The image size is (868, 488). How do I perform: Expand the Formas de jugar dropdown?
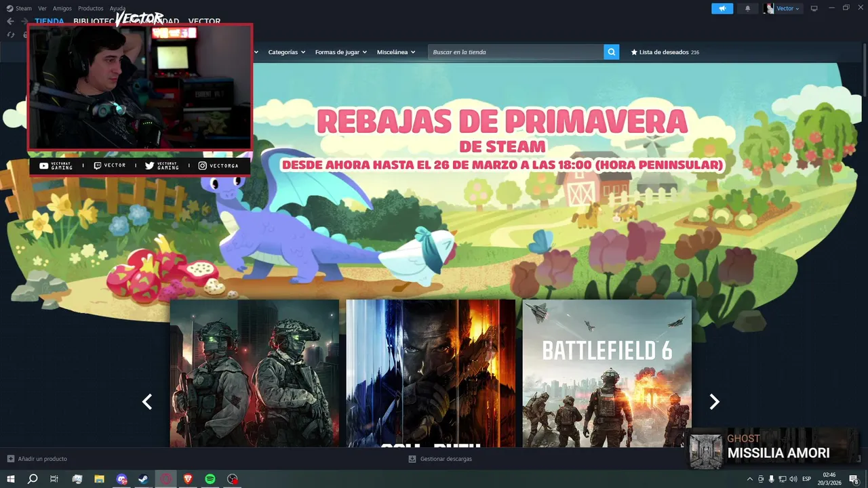[340, 52]
